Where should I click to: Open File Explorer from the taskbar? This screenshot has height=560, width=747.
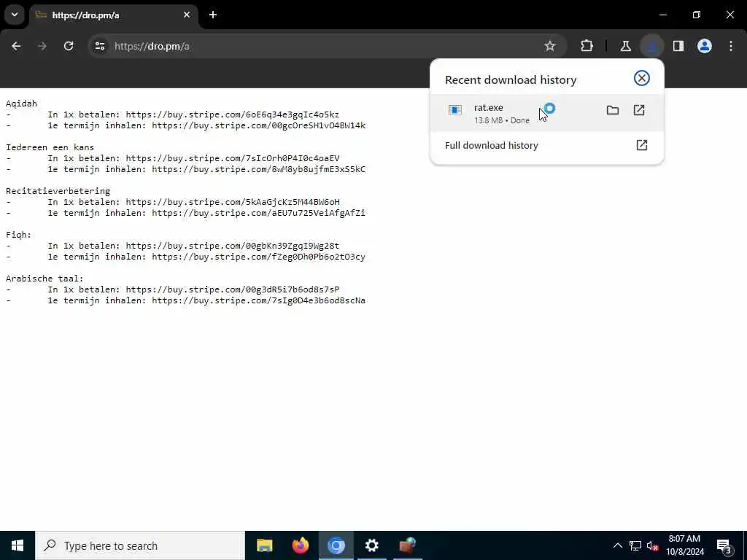pyautogui.click(x=264, y=545)
